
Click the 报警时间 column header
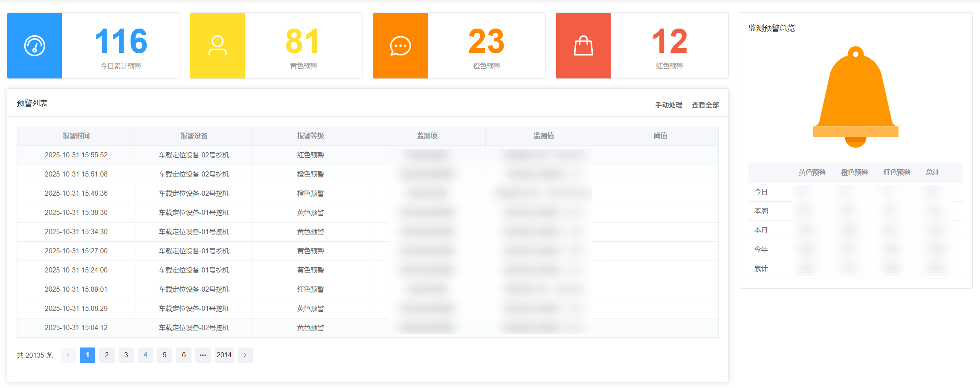click(76, 136)
